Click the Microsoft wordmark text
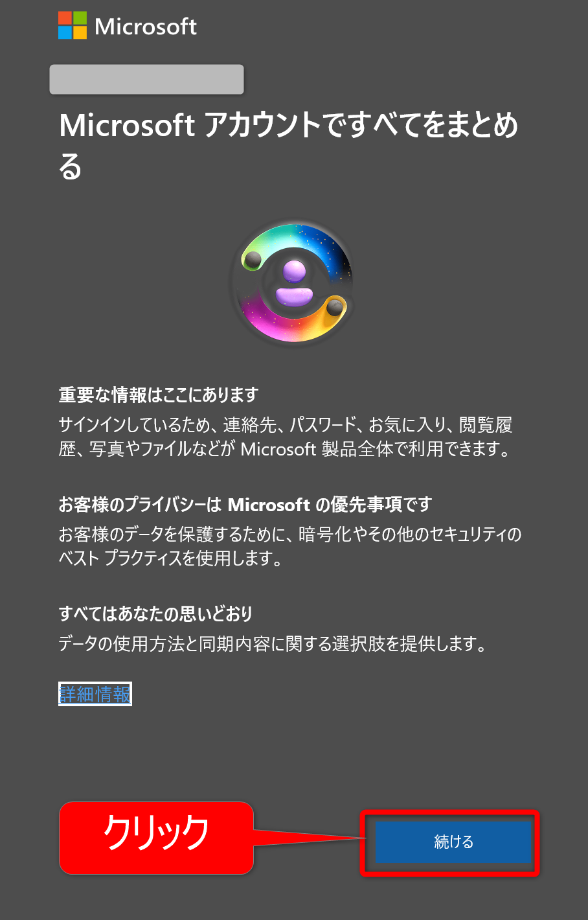 [x=146, y=27]
